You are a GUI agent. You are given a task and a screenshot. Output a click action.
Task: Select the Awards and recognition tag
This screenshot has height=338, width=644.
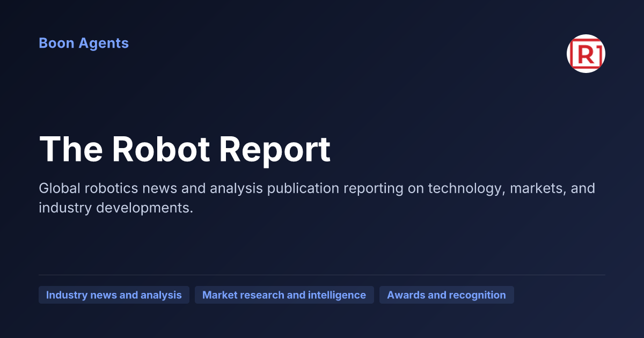pyautogui.click(x=447, y=295)
